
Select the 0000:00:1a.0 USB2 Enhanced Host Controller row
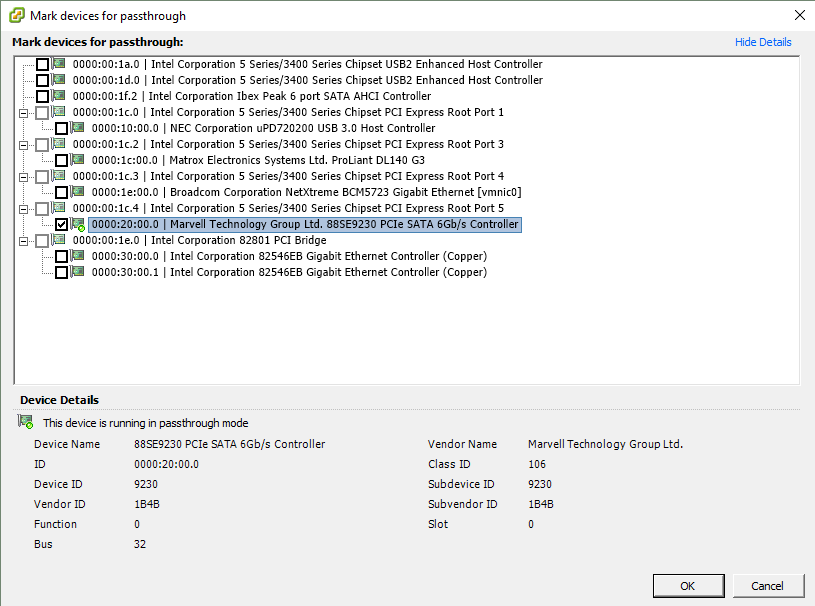(308, 64)
